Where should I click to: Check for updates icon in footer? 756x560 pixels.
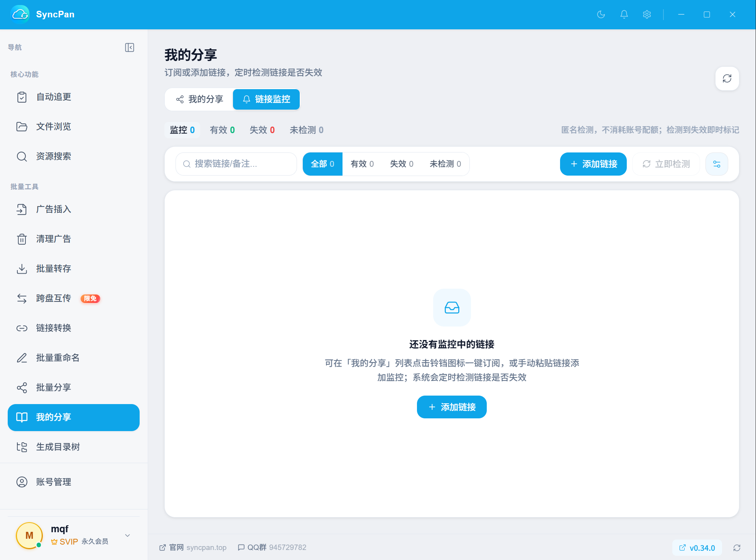pyautogui.click(x=737, y=548)
